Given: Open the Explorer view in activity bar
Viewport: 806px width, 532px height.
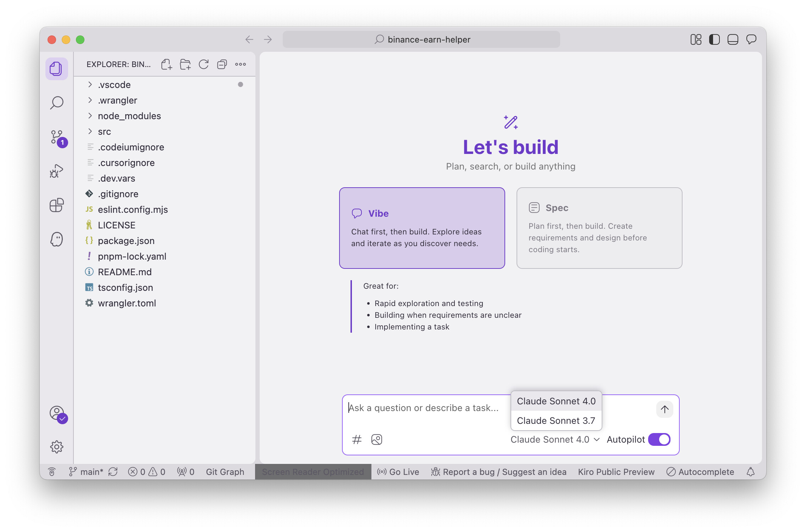Looking at the screenshot, I should [56, 68].
